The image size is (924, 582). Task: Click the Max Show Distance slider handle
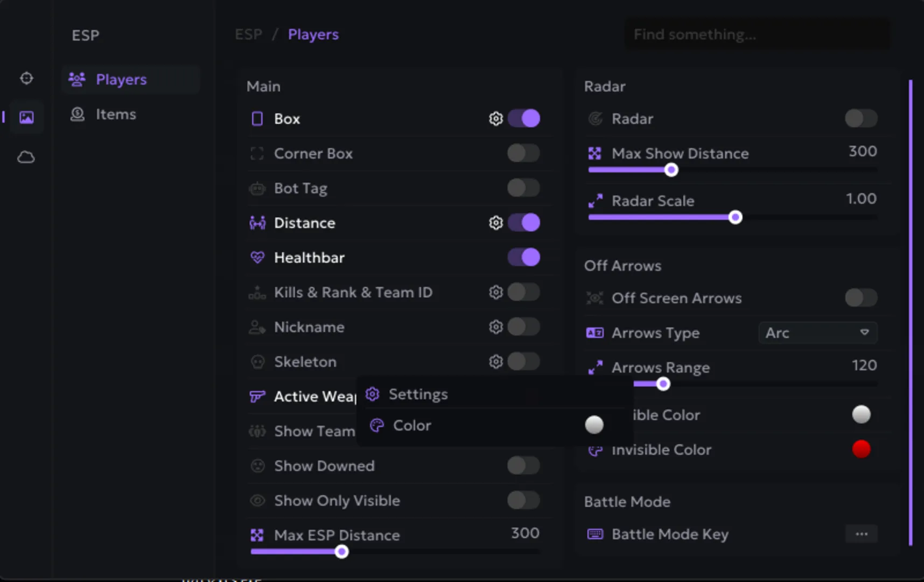pos(671,170)
